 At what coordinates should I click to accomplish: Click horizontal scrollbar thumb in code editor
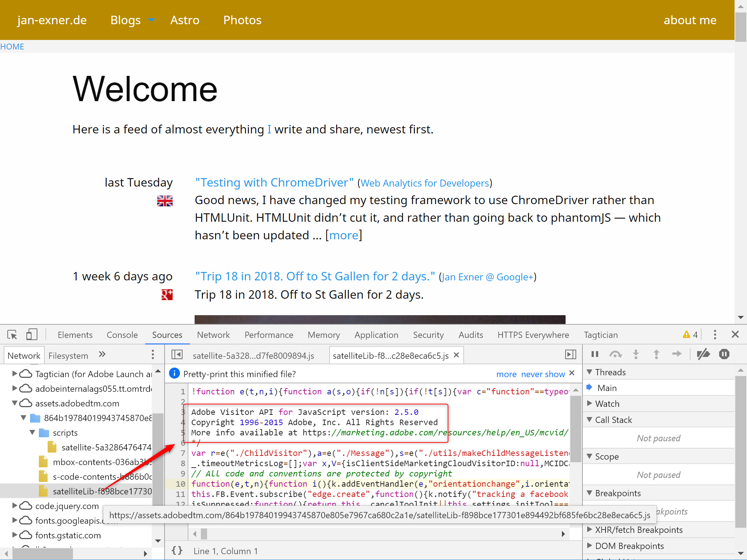click(204, 534)
